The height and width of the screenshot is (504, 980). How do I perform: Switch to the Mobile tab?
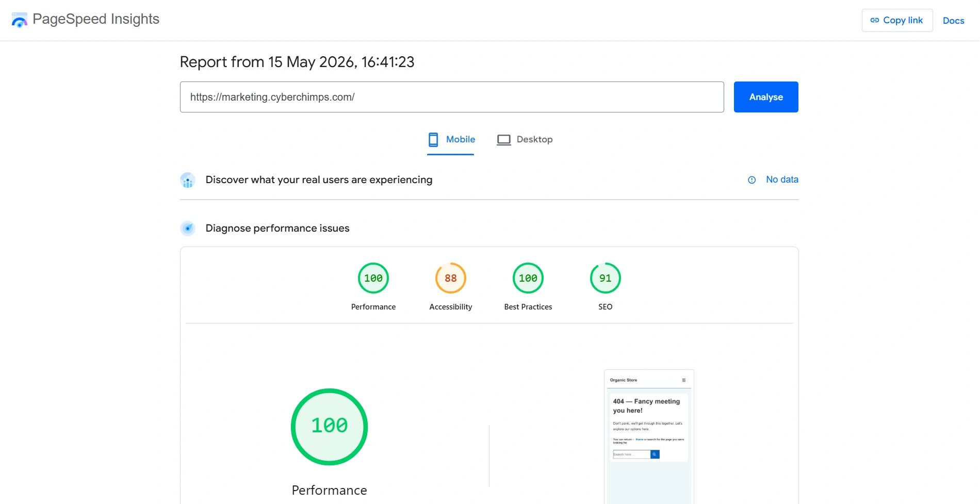(x=451, y=140)
